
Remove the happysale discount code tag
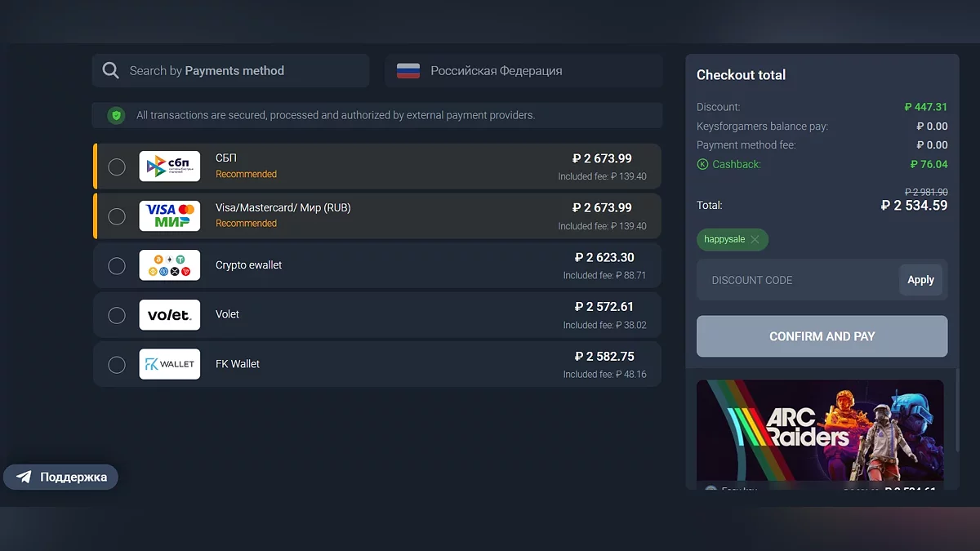point(755,239)
